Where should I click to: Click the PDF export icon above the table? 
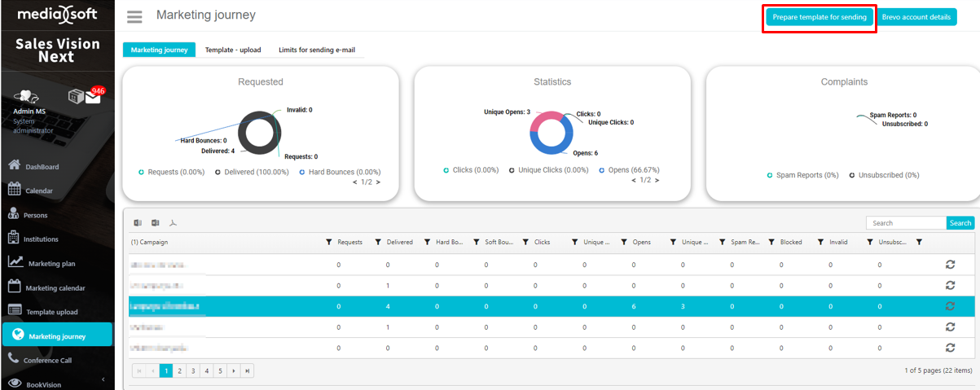coord(174,223)
